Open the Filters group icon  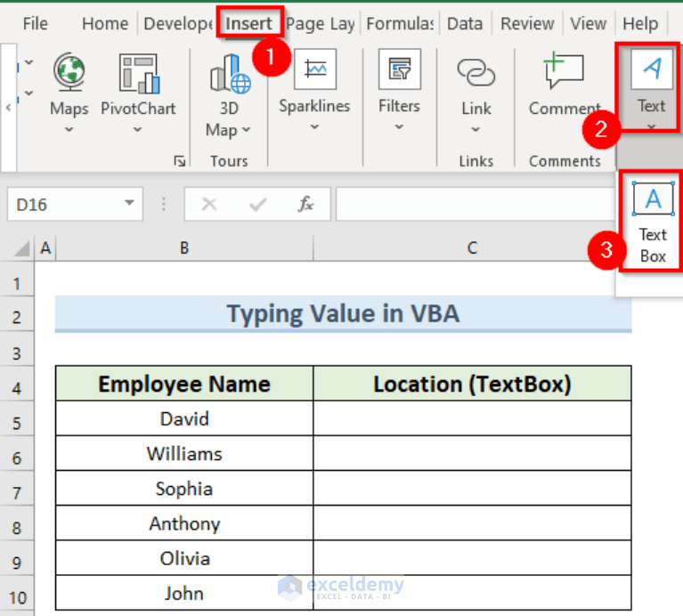coord(400,69)
